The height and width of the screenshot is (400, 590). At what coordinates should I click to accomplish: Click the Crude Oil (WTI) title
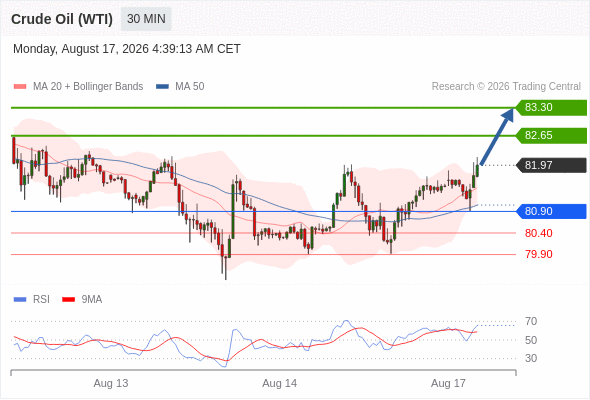click(x=62, y=19)
